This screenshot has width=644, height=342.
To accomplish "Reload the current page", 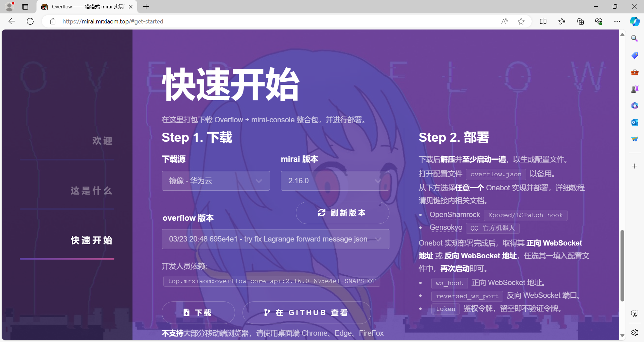I will 30,21.
